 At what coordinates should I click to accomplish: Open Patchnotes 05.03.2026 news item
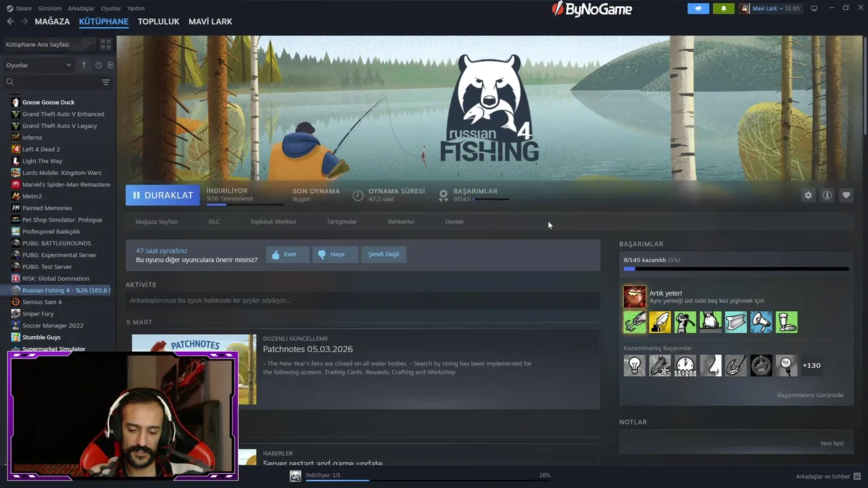tap(308, 349)
